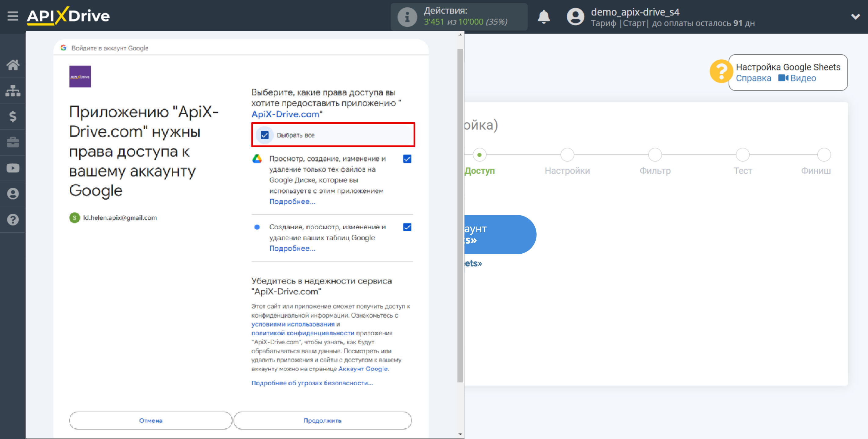Open notifications bell
868x439 pixels.
544,16
